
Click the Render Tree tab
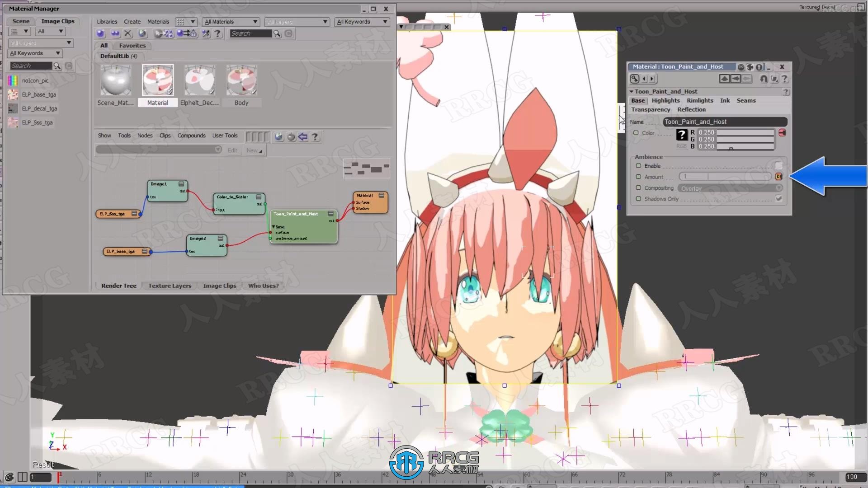click(118, 286)
